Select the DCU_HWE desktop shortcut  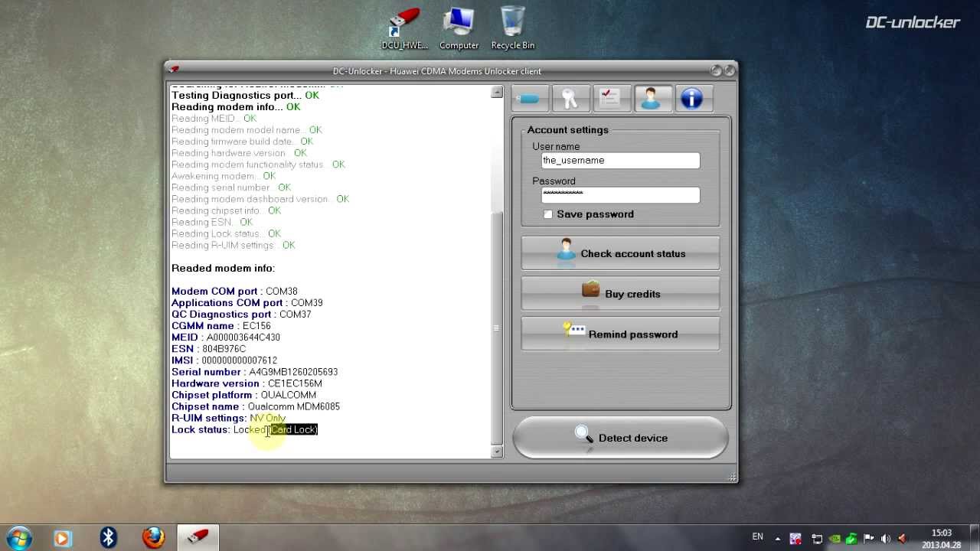(x=404, y=28)
